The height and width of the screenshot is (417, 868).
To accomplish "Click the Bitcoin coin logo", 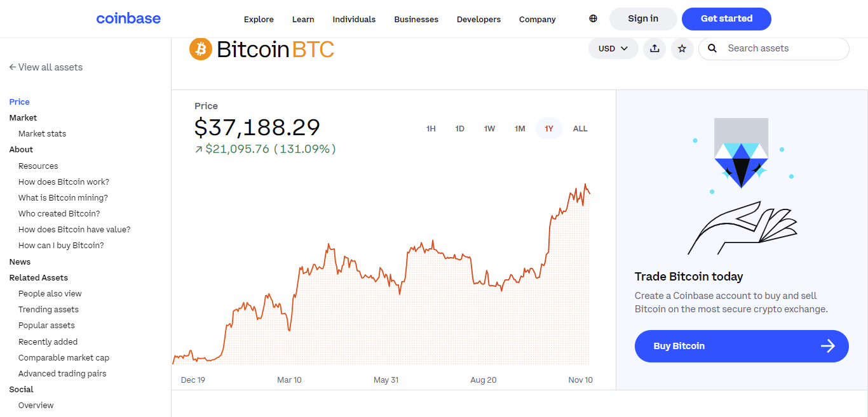I will click(x=200, y=48).
